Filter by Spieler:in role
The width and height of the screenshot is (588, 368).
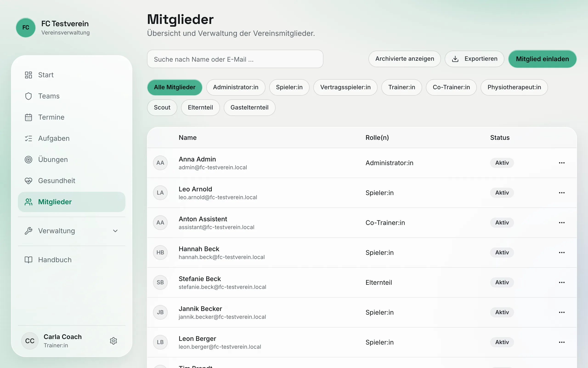point(289,87)
